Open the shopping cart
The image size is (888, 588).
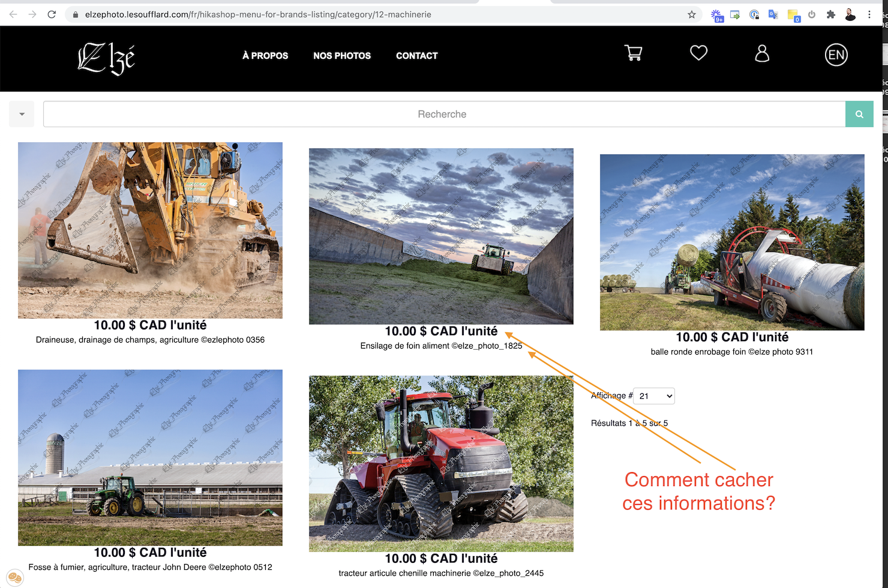click(x=634, y=53)
